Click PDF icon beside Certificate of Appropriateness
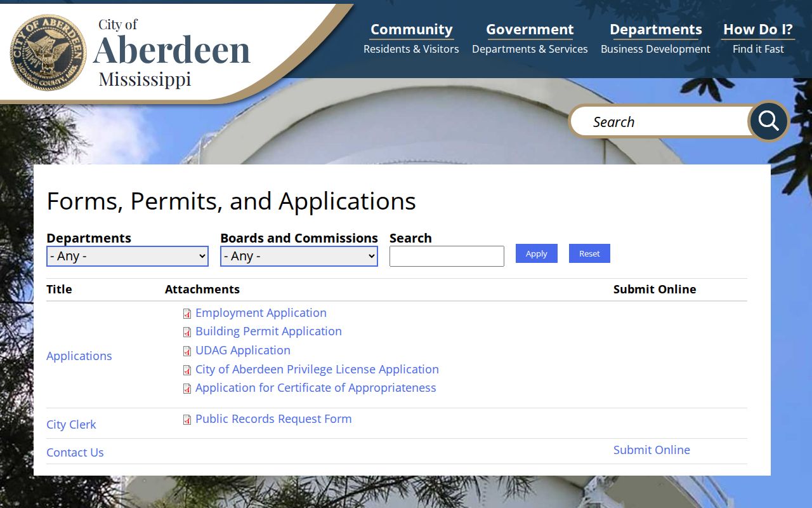Screen dimensions: 812x508 click(x=187, y=389)
